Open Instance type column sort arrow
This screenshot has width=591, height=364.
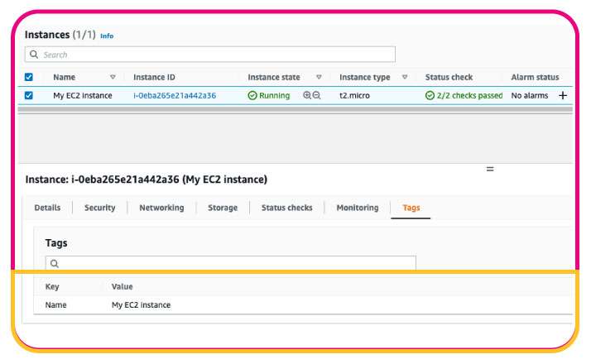click(x=405, y=77)
